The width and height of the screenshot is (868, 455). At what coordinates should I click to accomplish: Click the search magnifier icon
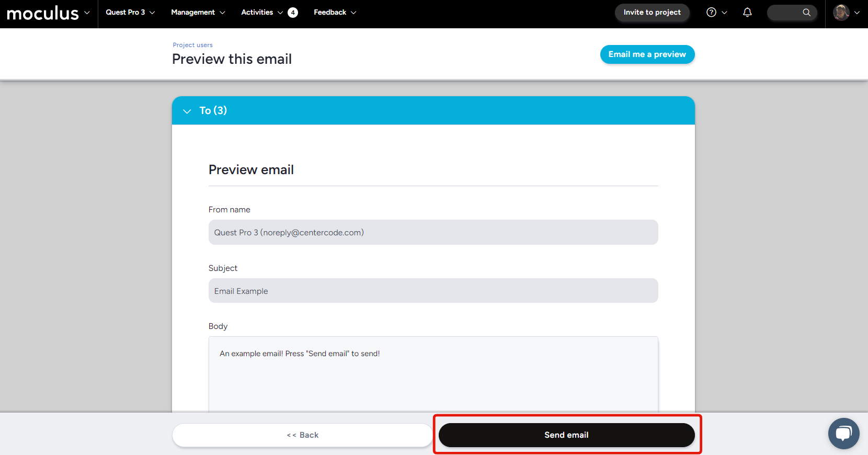click(806, 13)
